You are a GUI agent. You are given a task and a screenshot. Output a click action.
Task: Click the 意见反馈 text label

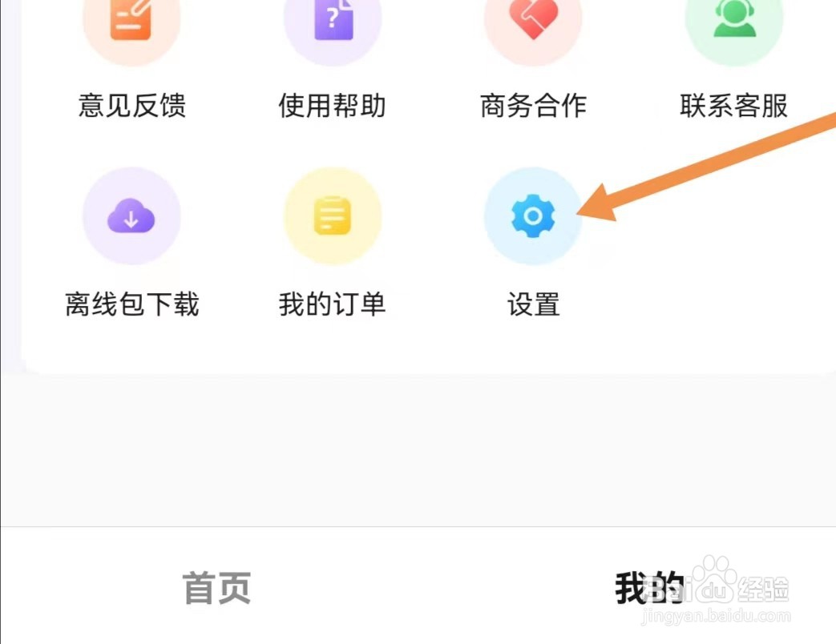coord(131,105)
